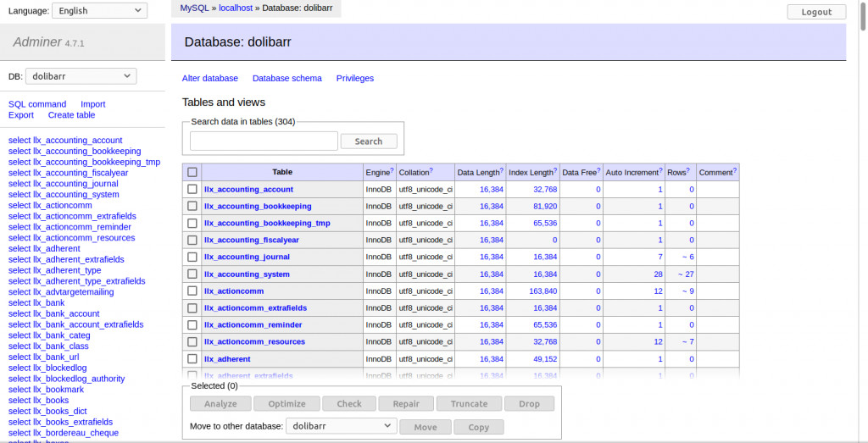Open the Data Length help question mark
Viewport: 868px width, 443px height.
(502, 170)
